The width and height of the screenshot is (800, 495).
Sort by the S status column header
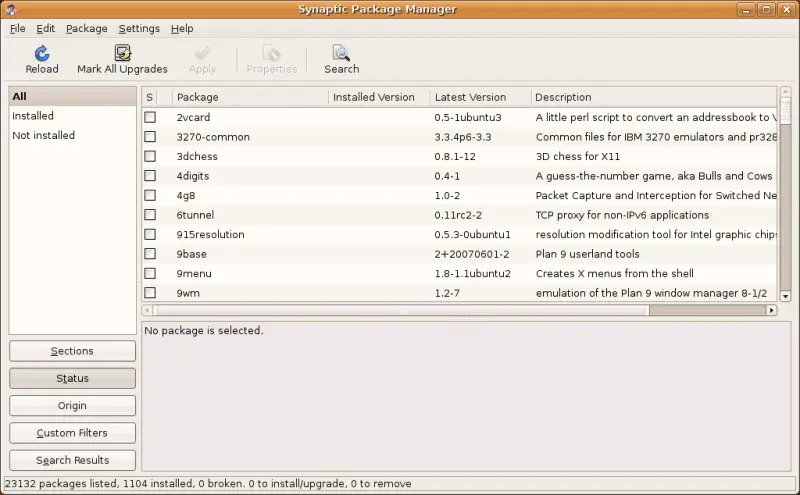click(x=149, y=97)
